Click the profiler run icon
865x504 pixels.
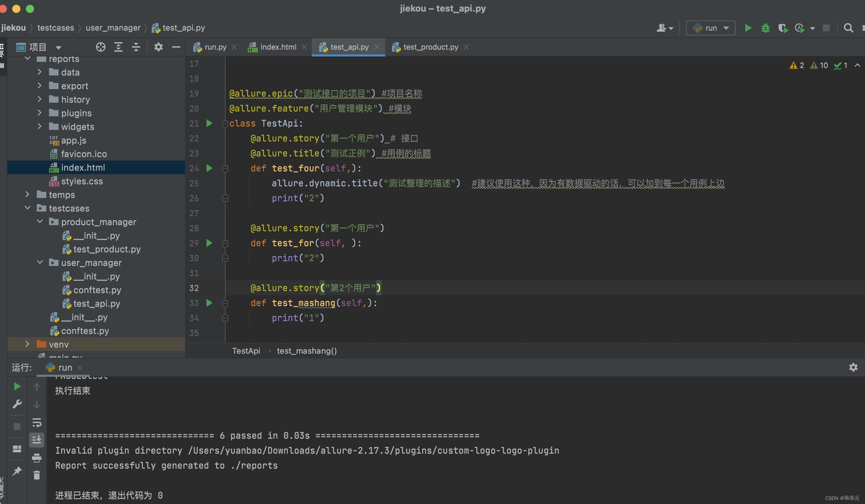click(799, 28)
